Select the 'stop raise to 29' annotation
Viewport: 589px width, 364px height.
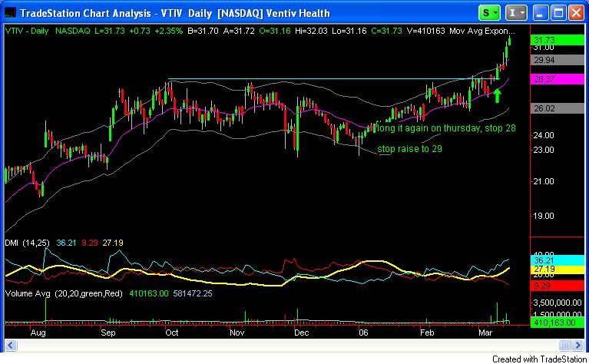coord(409,149)
